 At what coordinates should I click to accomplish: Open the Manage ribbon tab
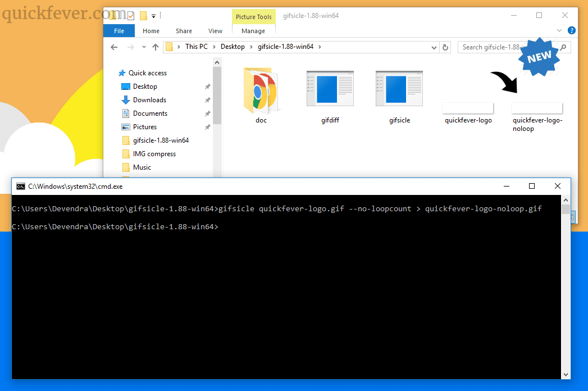(253, 31)
